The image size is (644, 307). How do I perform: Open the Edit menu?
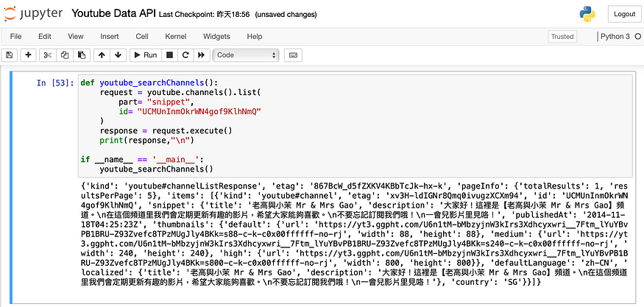point(45,37)
